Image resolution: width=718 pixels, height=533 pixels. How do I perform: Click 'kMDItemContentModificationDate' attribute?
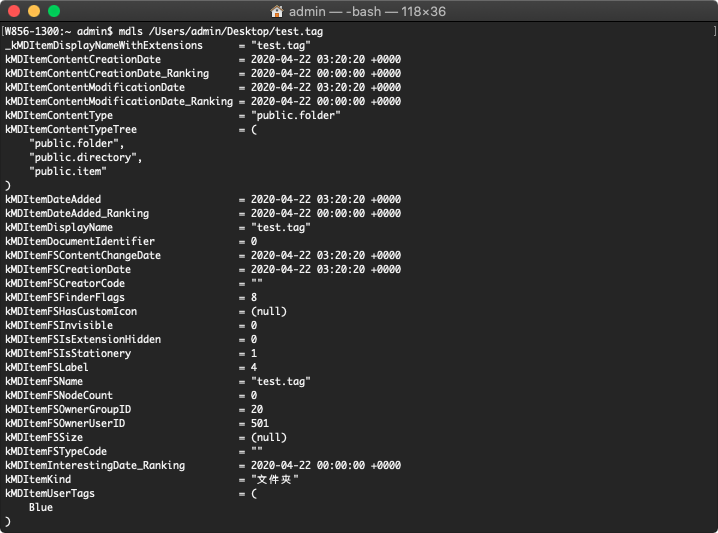pos(95,87)
